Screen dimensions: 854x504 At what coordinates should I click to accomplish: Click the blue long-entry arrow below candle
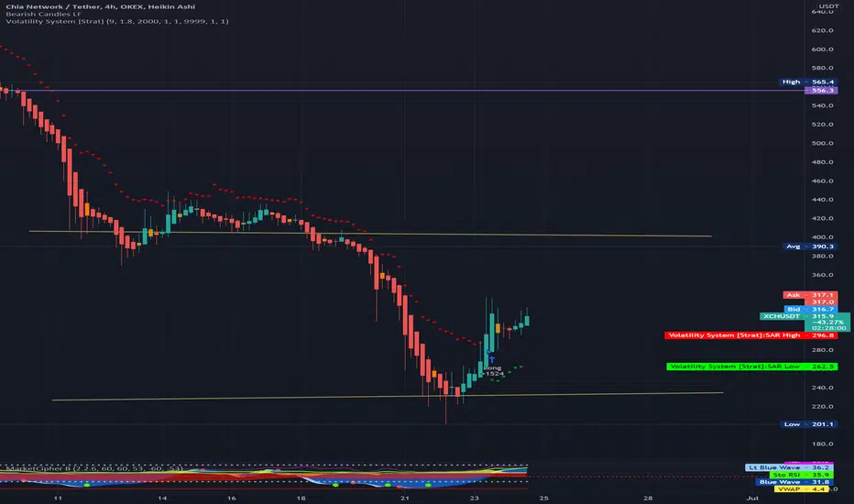point(492,359)
